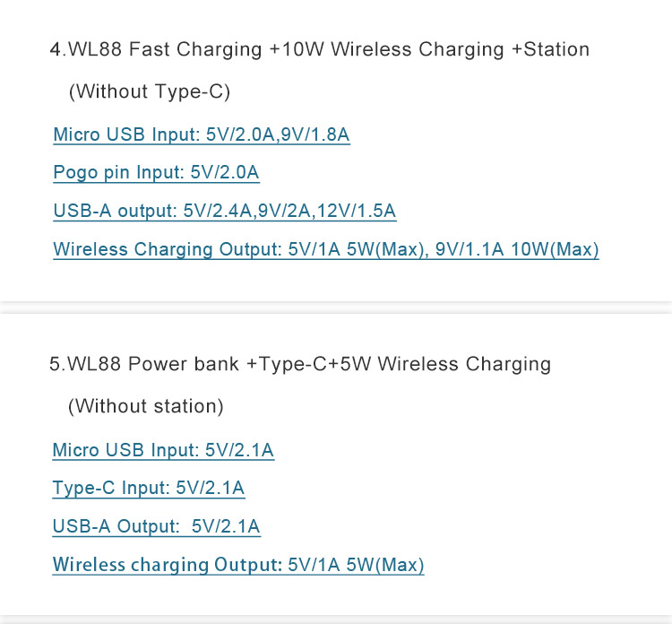Open the USB-A Output: 5V/2.1A link
The height and width of the screenshot is (624, 672).
[x=156, y=526]
